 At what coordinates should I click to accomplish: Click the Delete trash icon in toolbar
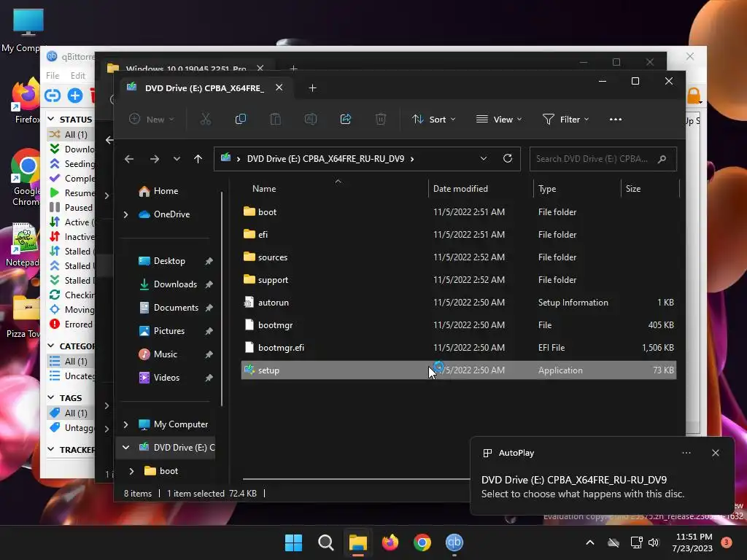pos(381,119)
